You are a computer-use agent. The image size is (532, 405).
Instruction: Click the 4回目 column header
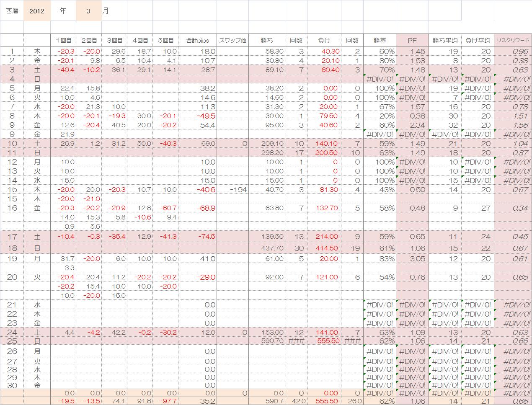140,40
